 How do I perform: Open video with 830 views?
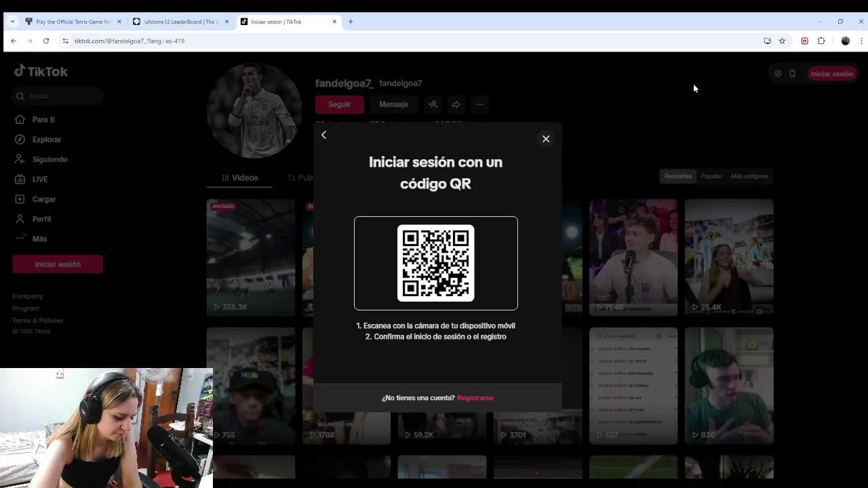coord(729,386)
